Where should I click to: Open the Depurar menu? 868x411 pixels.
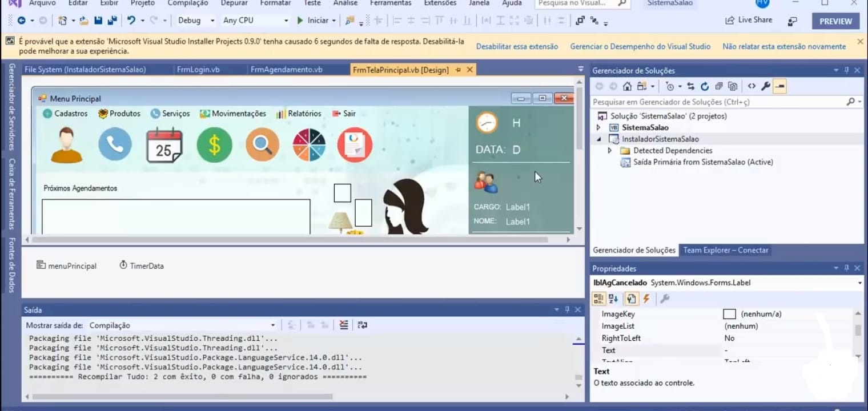pos(234,3)
